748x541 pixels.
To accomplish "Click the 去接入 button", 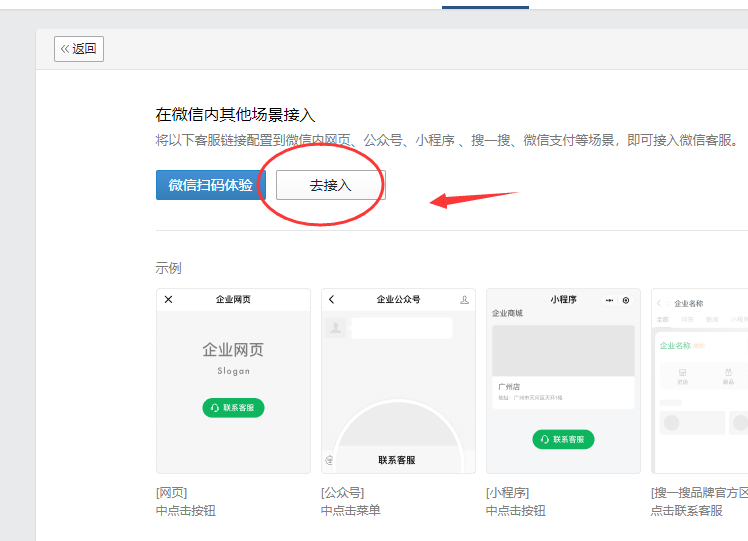I will tap(330, 185).
